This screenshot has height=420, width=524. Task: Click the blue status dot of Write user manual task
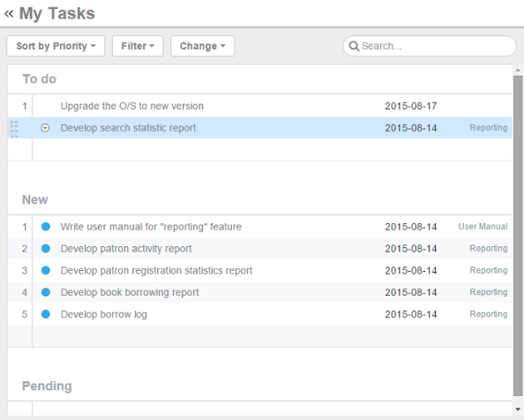point(46,227)
